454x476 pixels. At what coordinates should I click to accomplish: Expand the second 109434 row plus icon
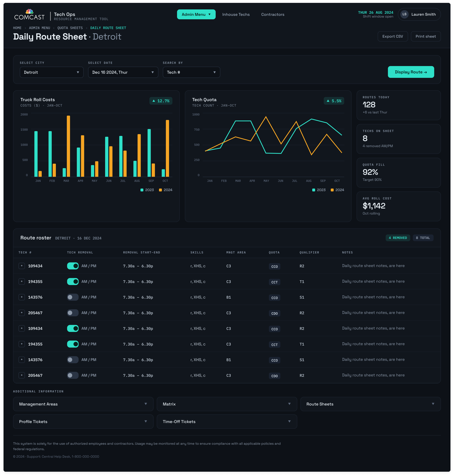(x=22, y=328)
